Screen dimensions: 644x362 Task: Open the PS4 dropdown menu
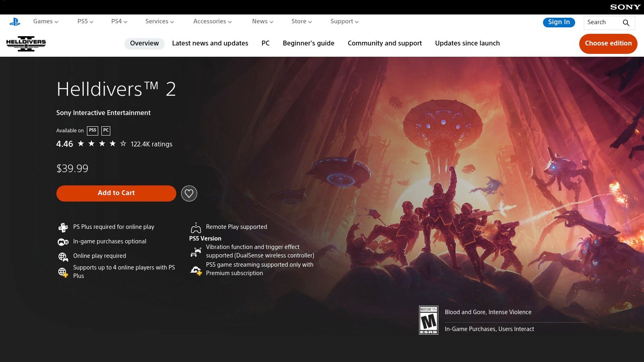click(119, 21)
